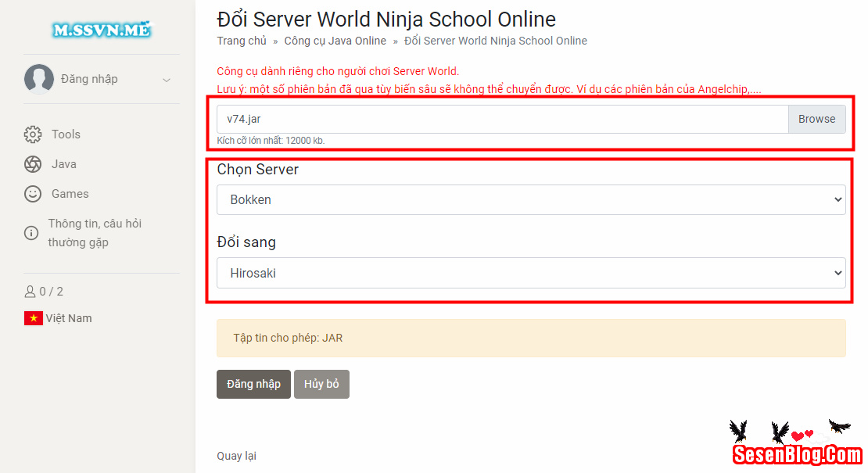This screenshot has height=473, width=868.
Task: Open the Đổi sang dropdown showing Hirosaki
Action: click(x=530, y=274)
